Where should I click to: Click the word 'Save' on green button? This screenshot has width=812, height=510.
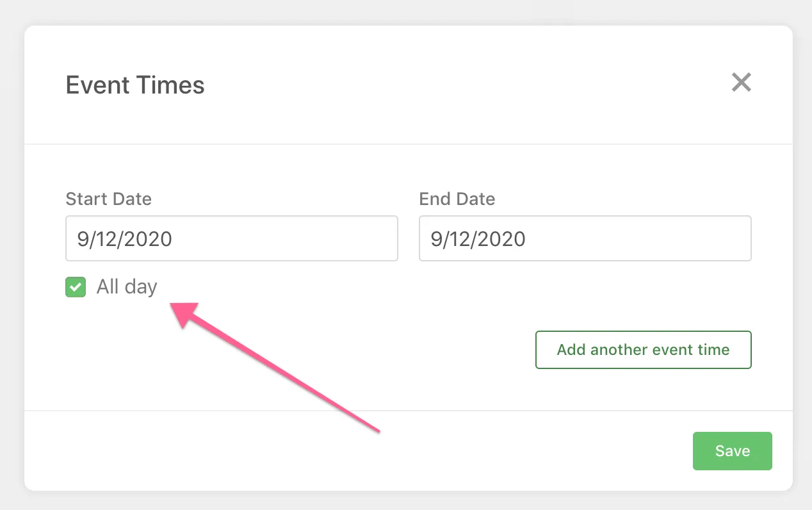pos(732,451)
